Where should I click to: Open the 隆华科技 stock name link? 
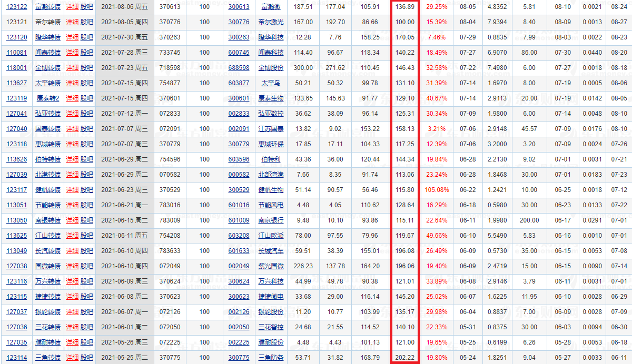(271, 37)
